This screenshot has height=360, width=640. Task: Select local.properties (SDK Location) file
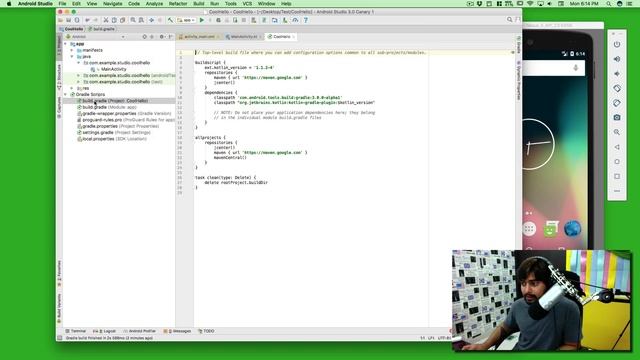[112, 139]
